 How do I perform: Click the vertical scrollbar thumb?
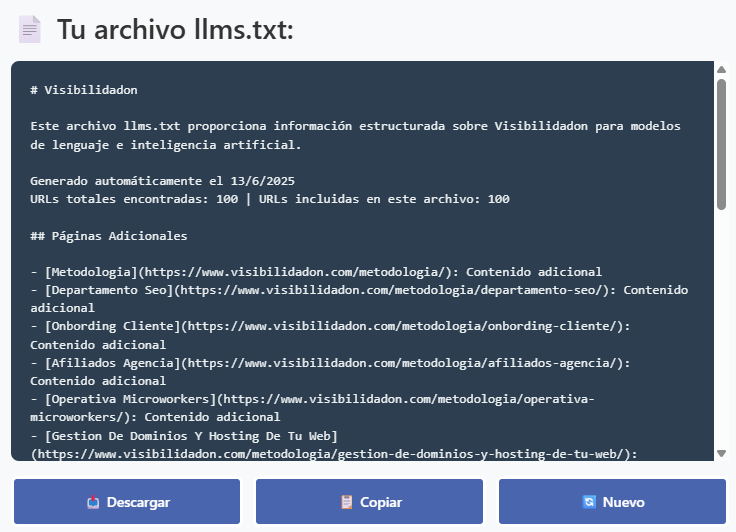[x=721, y=144]
